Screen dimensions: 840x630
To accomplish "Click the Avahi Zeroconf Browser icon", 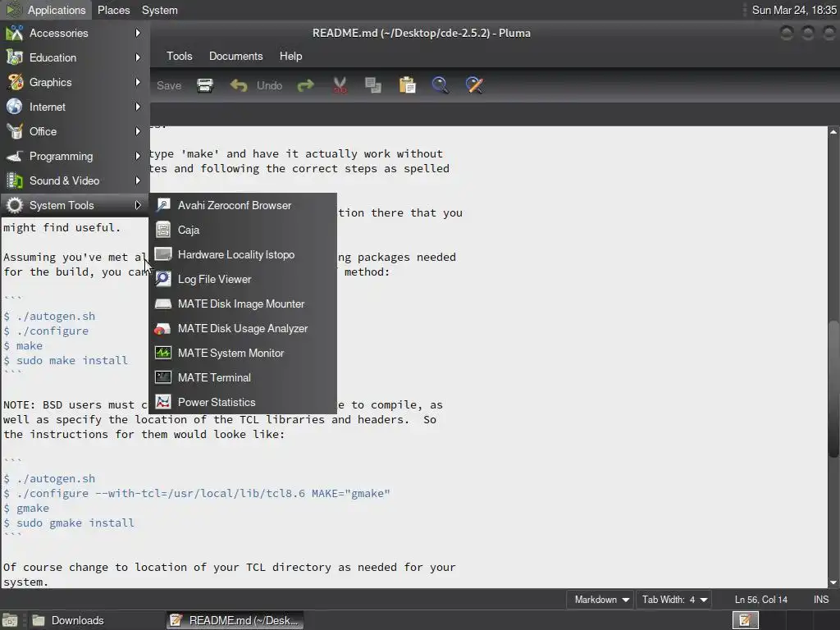I will 163,205.
